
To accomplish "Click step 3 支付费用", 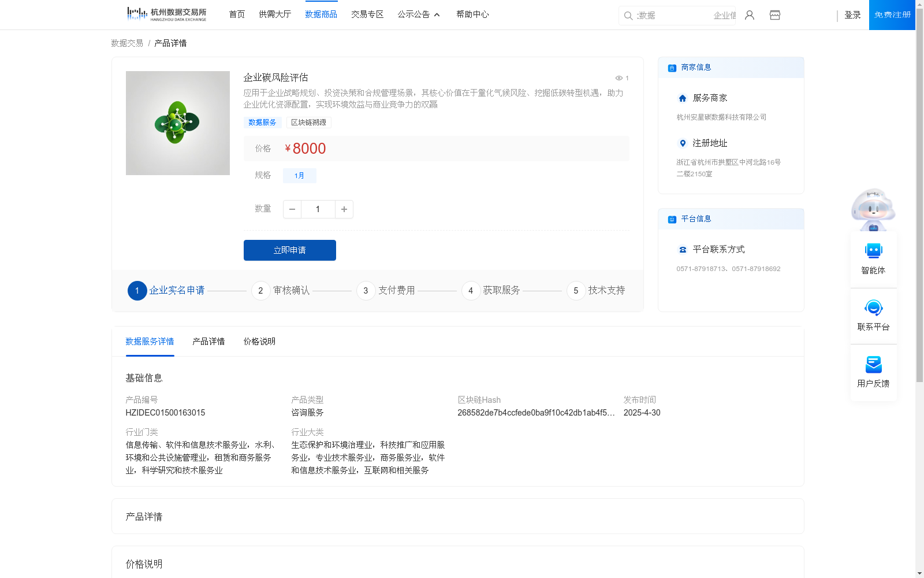I will (386, 291).
